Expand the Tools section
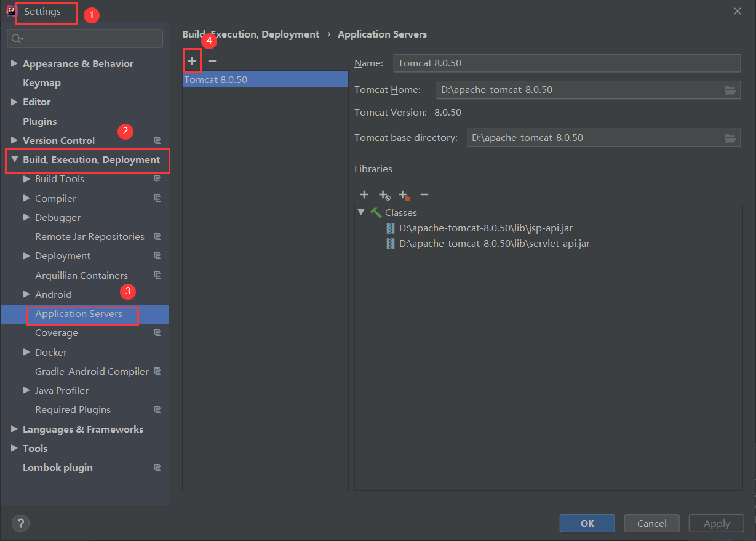Screen dimensions: 756x541 click(x=14, y=448)
